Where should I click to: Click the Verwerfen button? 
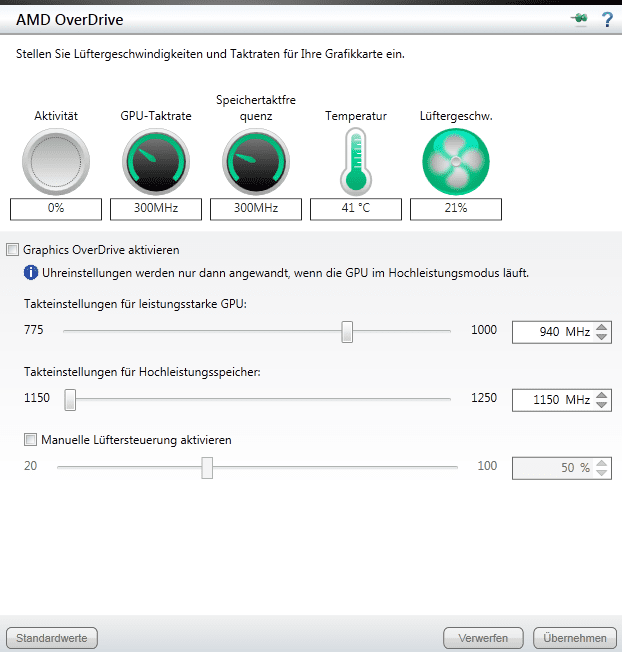coord(483,638)
